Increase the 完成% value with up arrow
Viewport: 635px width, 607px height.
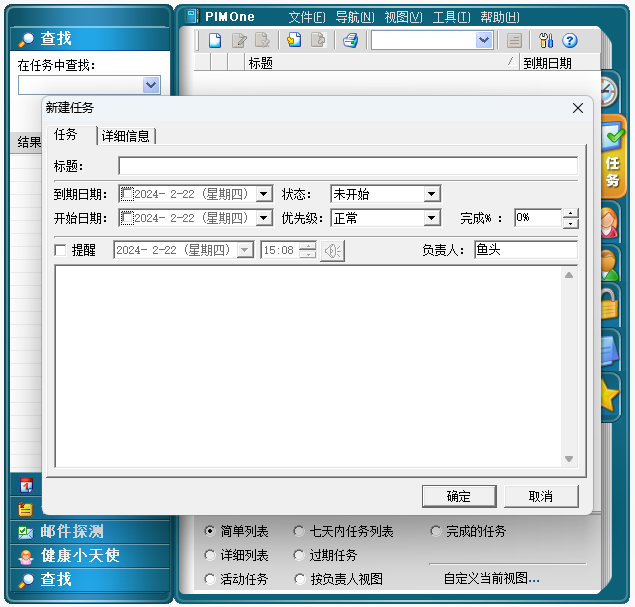click(571, 213)
